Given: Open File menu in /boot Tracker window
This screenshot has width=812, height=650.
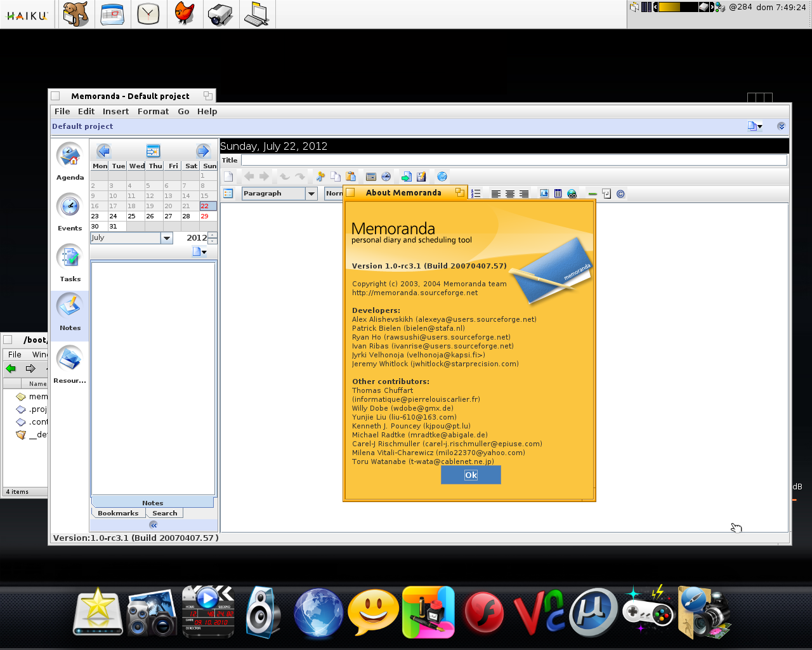Looking at the screenshot, I should [x=15, y=354].
